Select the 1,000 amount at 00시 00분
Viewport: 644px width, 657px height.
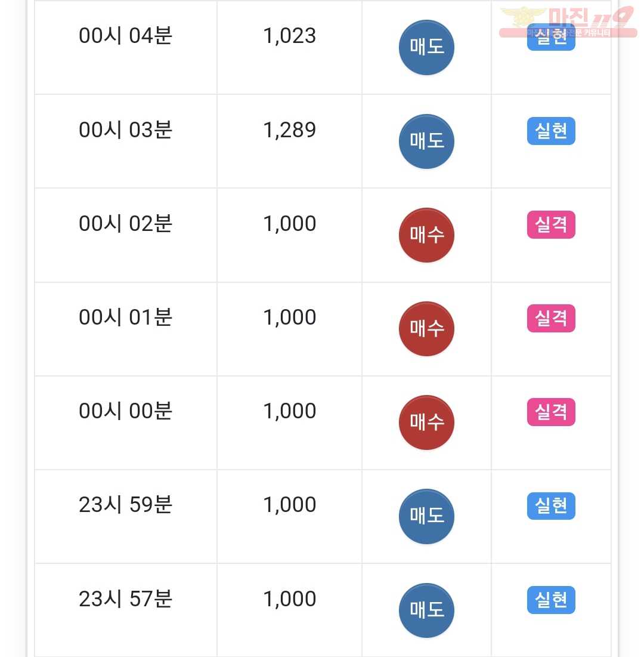click(289, 411)
